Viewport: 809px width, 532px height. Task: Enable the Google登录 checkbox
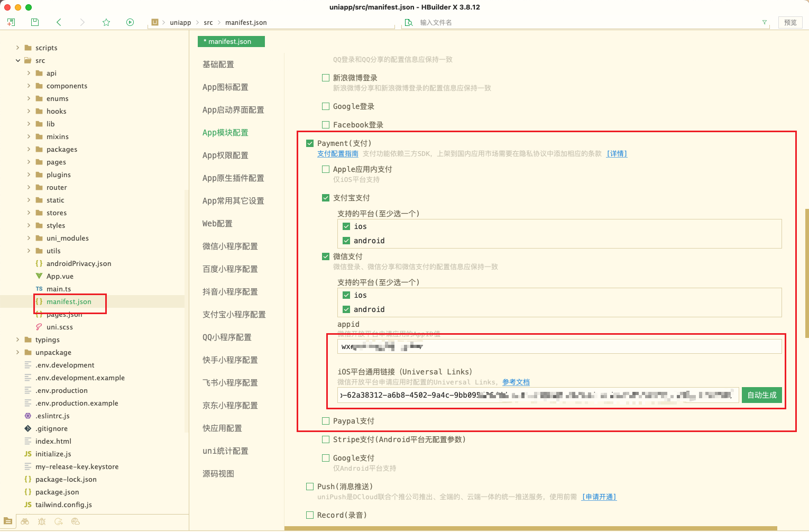326,106
